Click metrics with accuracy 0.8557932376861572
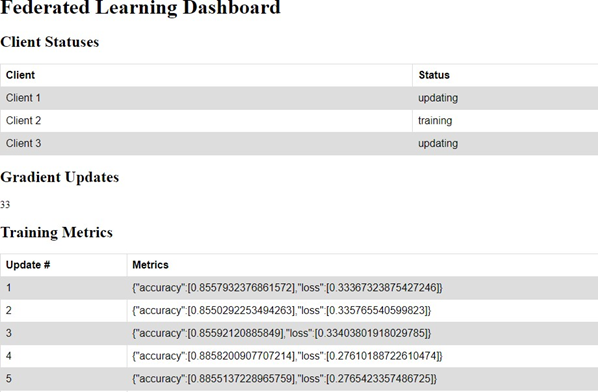 (x=363, y=288)
